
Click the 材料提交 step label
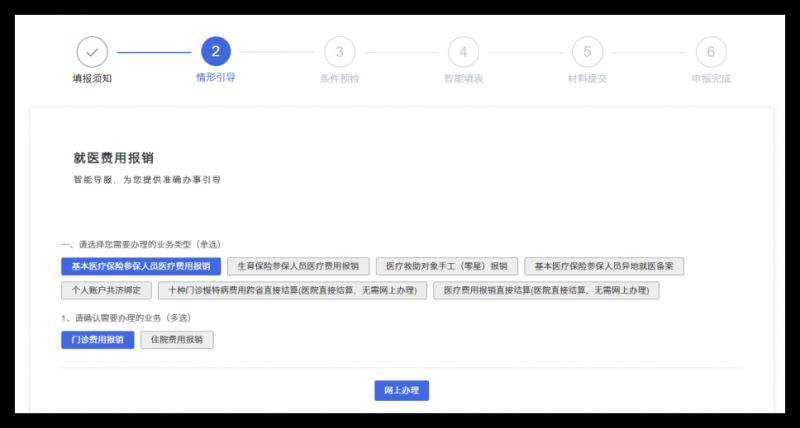587,78
